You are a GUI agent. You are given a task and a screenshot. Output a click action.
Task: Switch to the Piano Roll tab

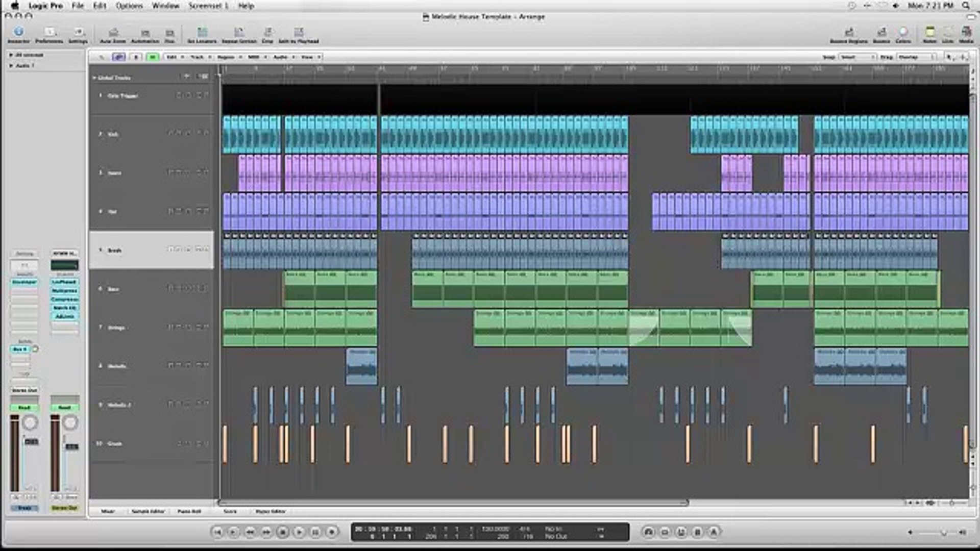(189, 511)
